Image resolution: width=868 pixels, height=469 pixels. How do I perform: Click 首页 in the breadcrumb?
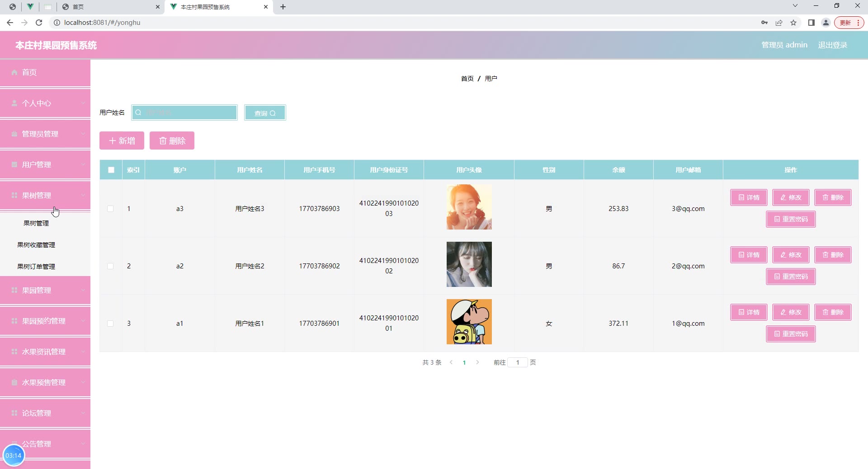click(x=467, y=79)
